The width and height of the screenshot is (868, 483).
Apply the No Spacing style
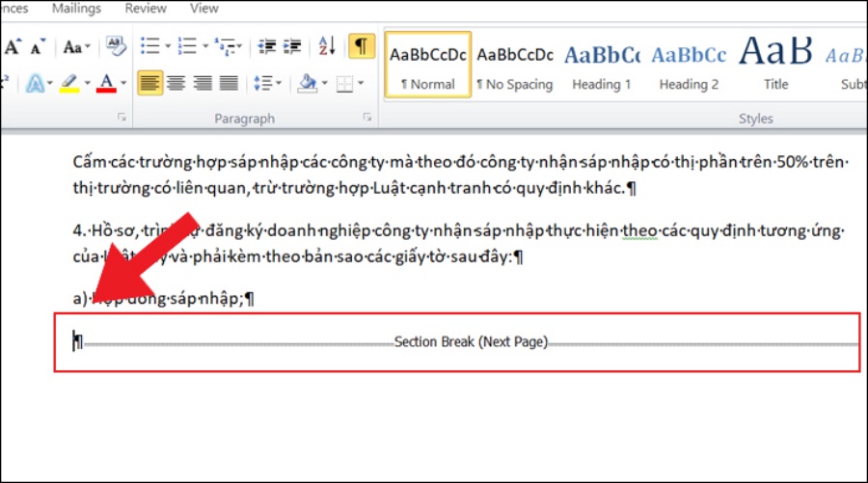coord(515,66)
